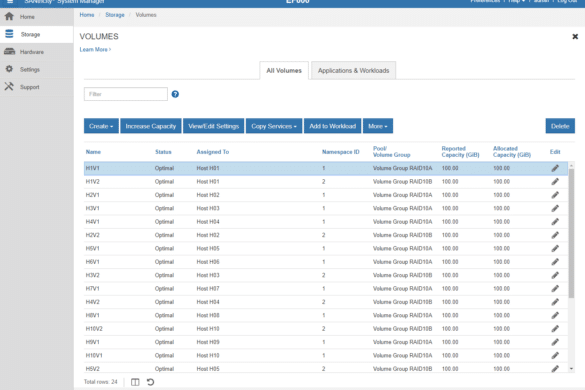Click the column chooser icon below table
Image resolution: width=585 pixels, height=390 pixels.
click(x=135, y=382)
